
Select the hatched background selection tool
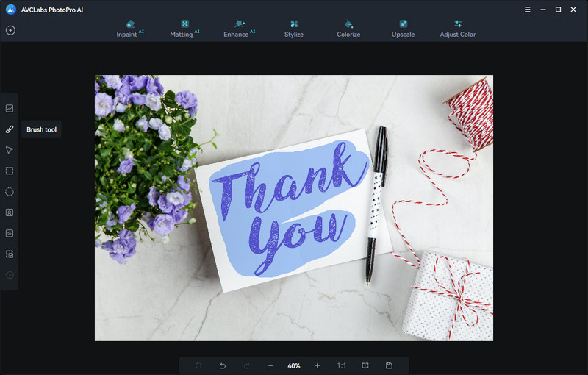(x=10, y=233)
